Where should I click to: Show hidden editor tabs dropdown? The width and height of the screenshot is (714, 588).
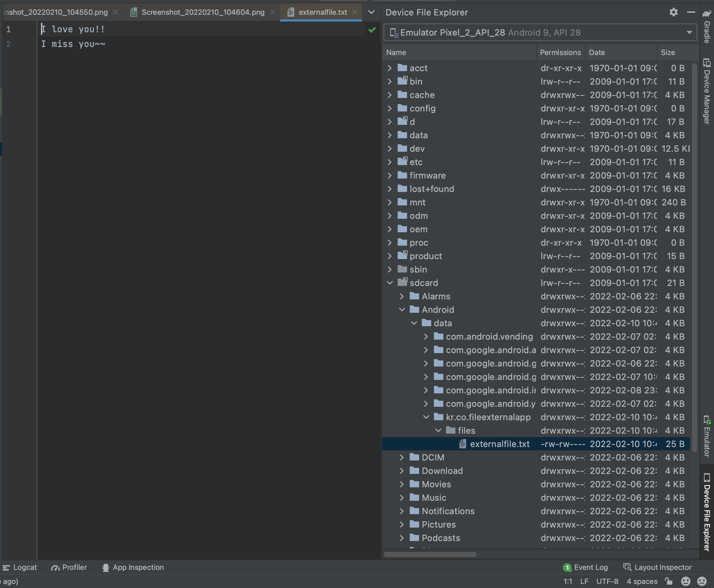point(371,12)
